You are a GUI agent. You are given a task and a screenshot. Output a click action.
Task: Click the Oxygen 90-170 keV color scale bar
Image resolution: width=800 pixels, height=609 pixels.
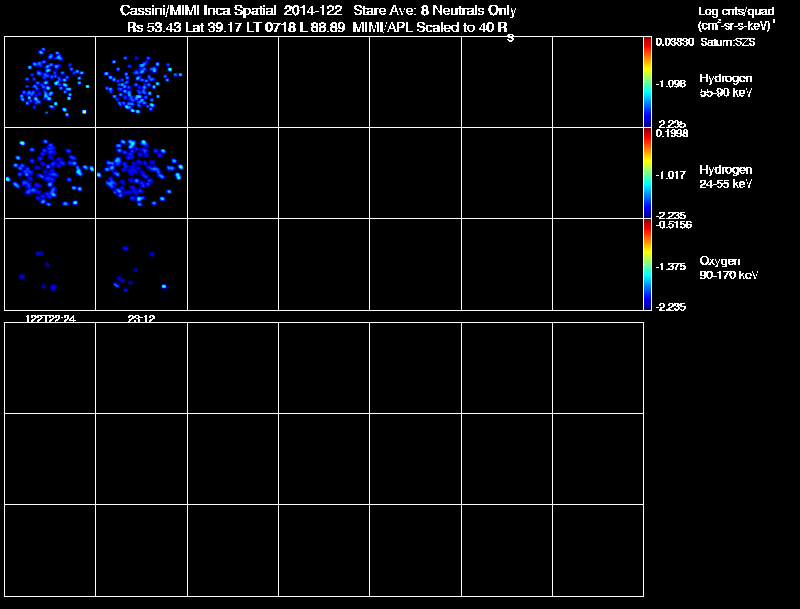coord(647,264)
